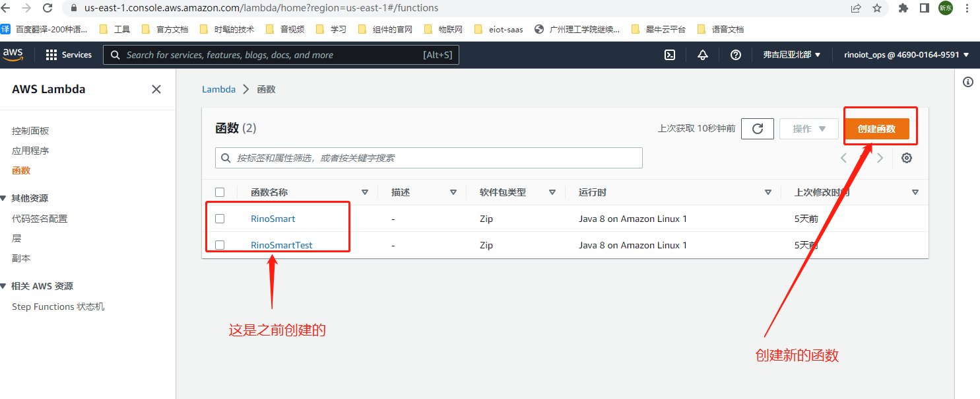The width and height of the screenshot is (980, 399).
Task: Open 控制面板 in the sidebar
Action: point(30,131)
